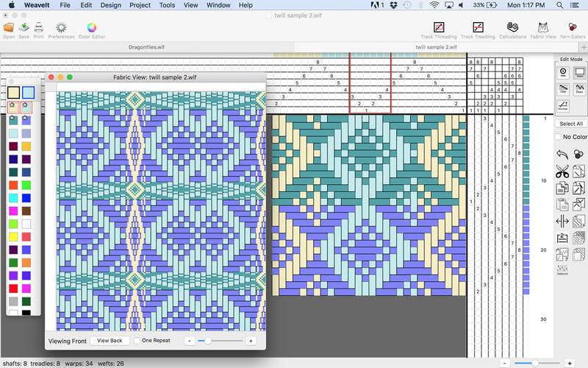Open Notification Center list icon

pos(574,5)
